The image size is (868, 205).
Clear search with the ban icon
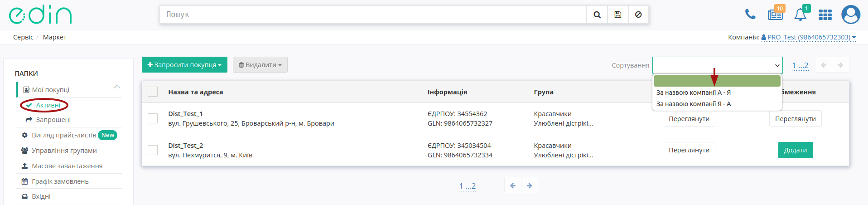click(x=638, y=15)
